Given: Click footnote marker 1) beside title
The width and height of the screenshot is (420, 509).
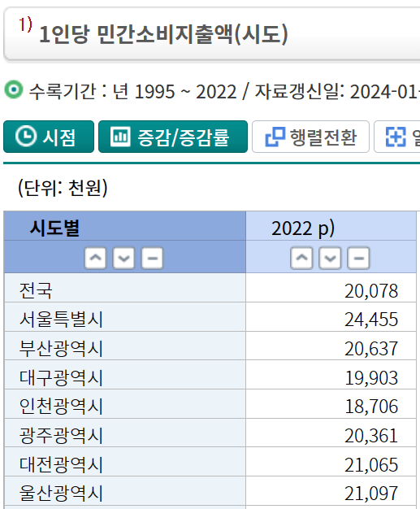Looking at the screenshot, I should (x=25, y=24).
